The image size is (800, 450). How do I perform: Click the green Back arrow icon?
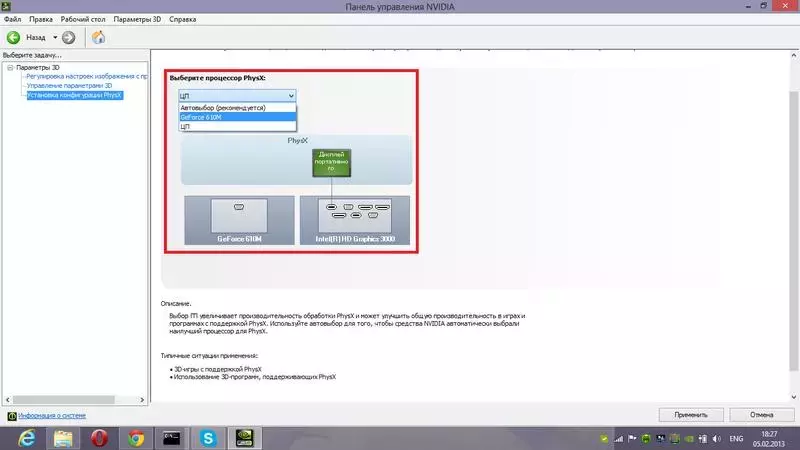(13, 37)
